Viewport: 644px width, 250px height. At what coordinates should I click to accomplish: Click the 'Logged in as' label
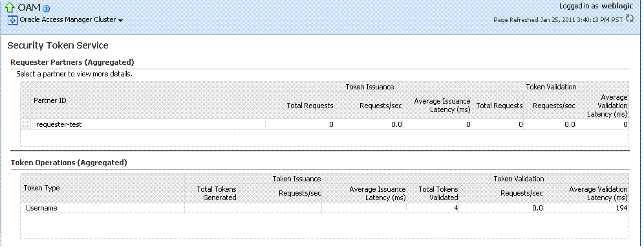click(578, 6)
